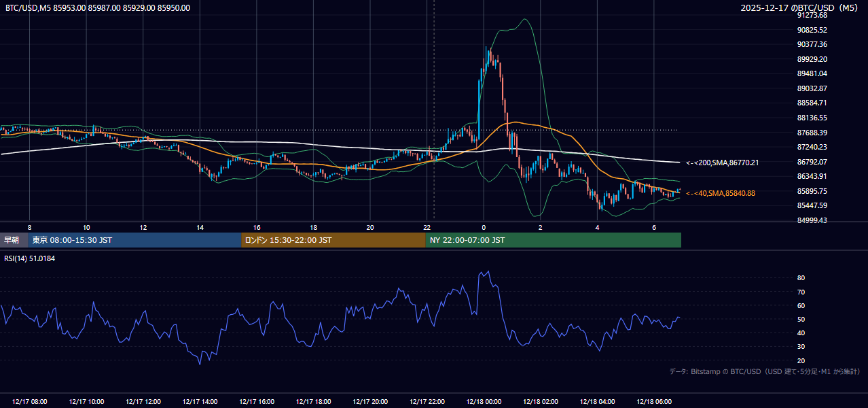Select the 90825.52 price axis label
Image resolution: width=868 pixels, height=408 pixels.
click(x=812, y=30)
